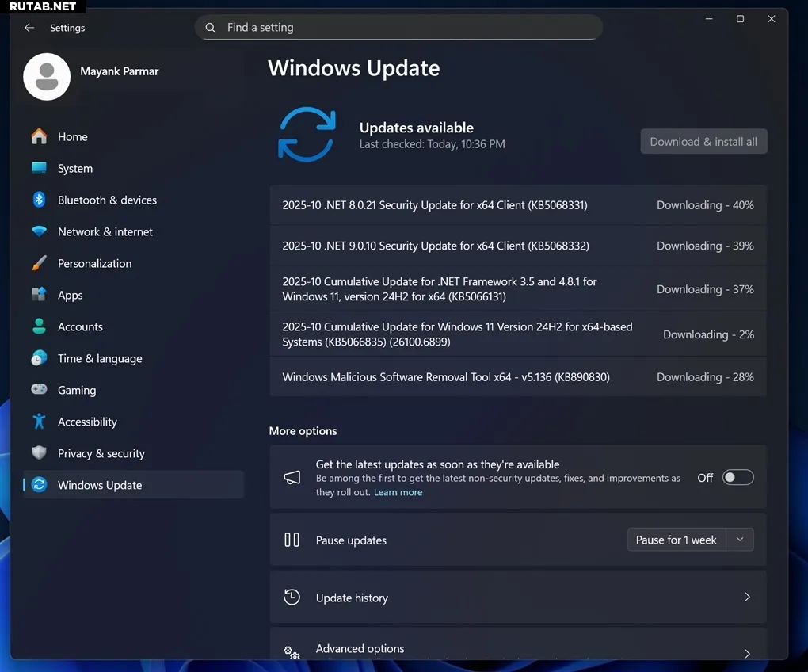Click the back arrow in Settings header
Screen dimensions: 808x672
(29, 28)
